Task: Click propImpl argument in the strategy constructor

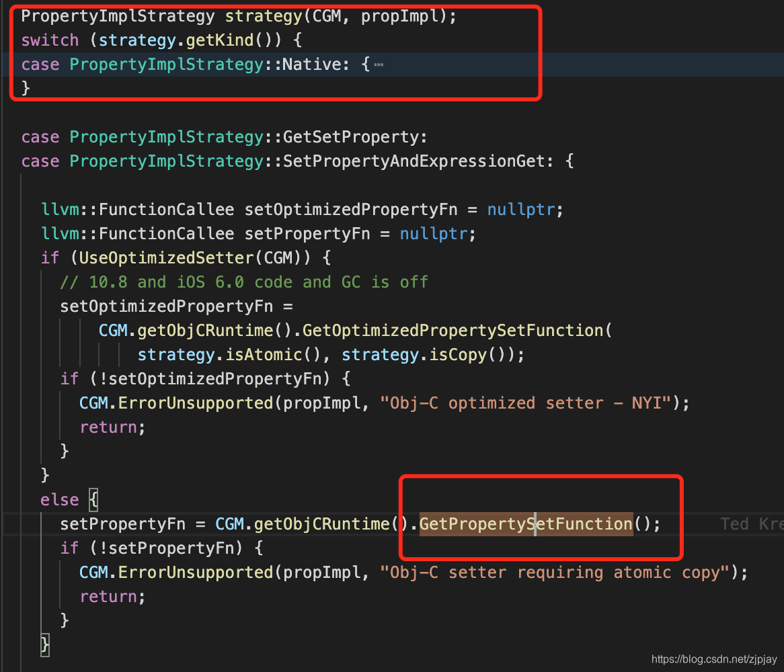Action: click(399, 16)
